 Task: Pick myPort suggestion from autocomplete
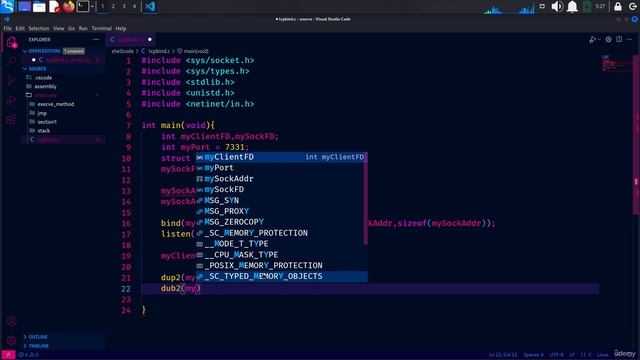pyautogui.click(x=279, y=168)
